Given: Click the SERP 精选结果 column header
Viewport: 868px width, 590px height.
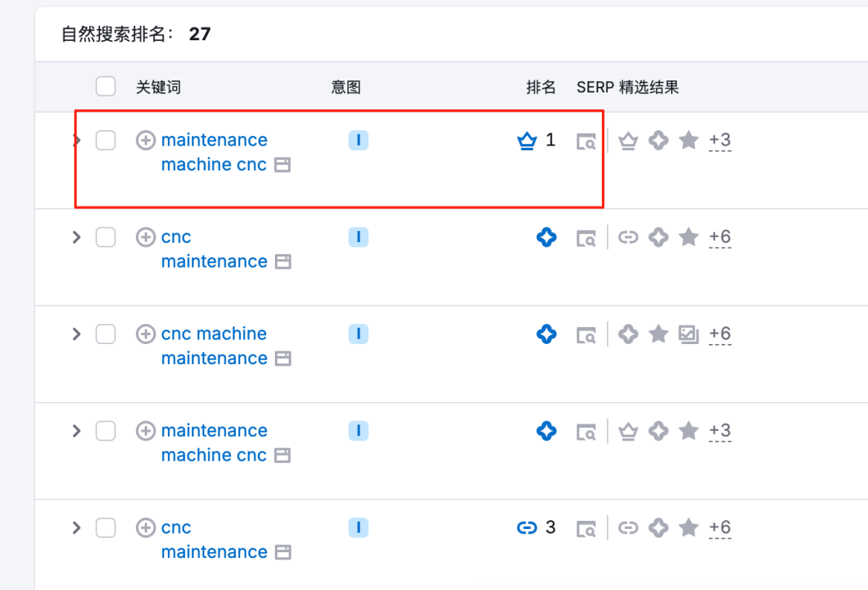Looking at the screenshot, I should click(628, 87).
